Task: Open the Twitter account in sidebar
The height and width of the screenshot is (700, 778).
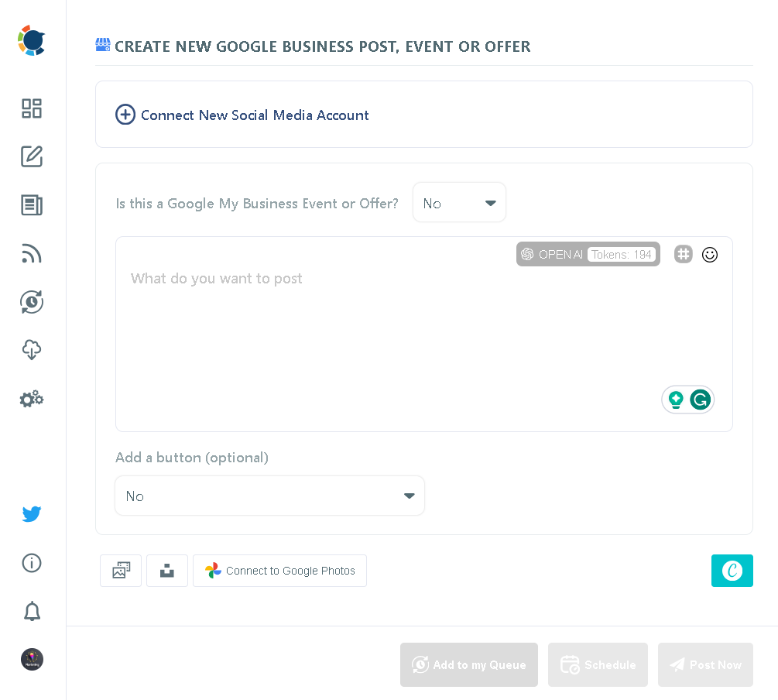Action: tap(32, 514)
